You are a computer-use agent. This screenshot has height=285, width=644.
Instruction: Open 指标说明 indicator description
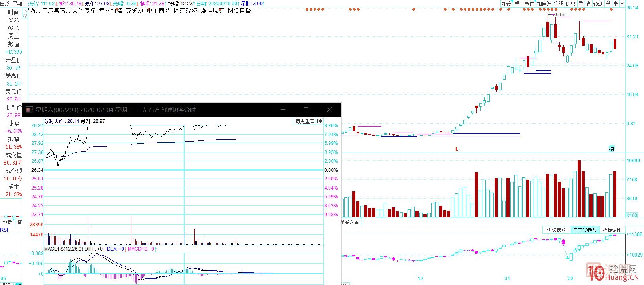click(x=612, y=230)
